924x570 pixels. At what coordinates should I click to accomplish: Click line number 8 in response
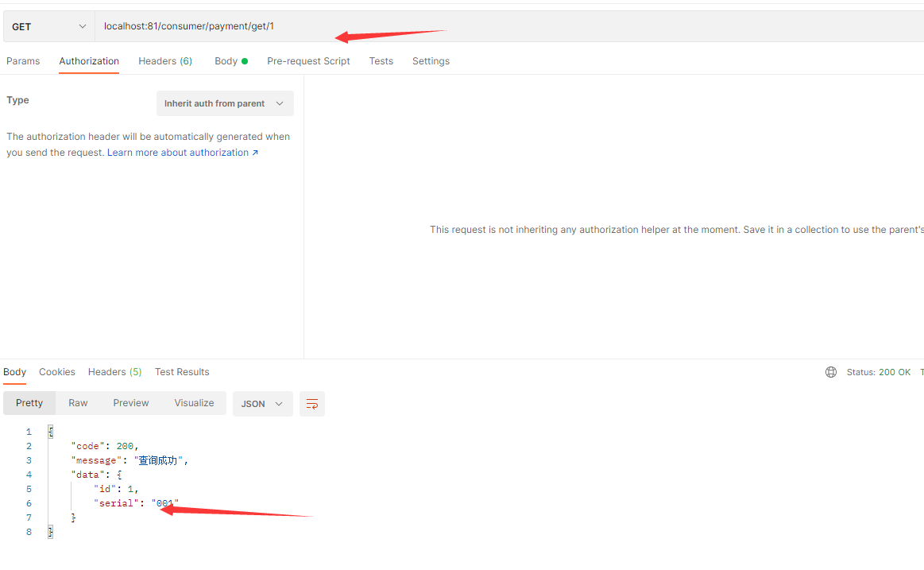point(29,533)
